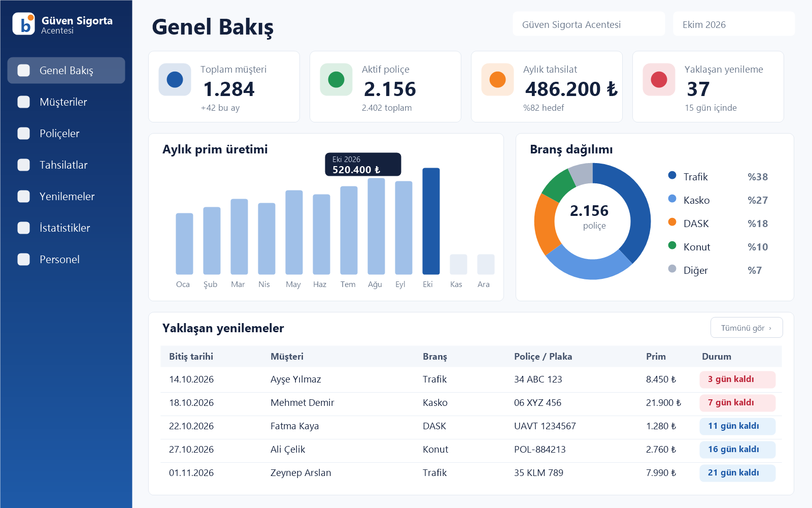Click the donut chart center 2.156 poliçe
812x508 pixels.
pos(590,217)
